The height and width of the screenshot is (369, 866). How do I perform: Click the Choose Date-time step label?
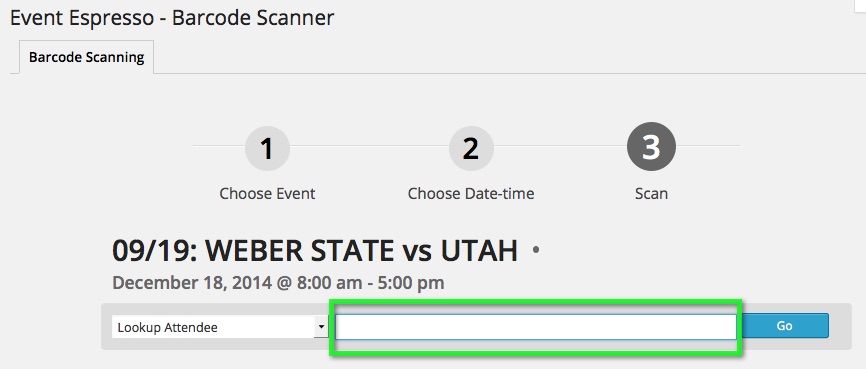point(471,194)
